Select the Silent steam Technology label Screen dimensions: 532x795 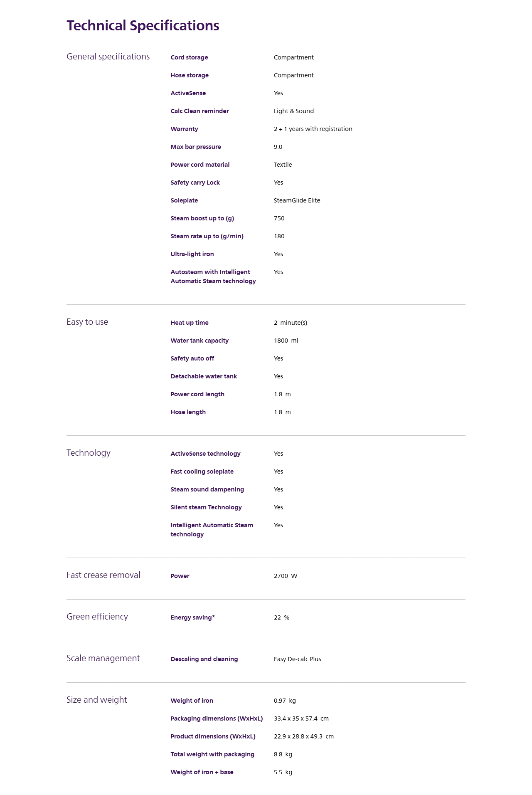click(x=206, y=507)
